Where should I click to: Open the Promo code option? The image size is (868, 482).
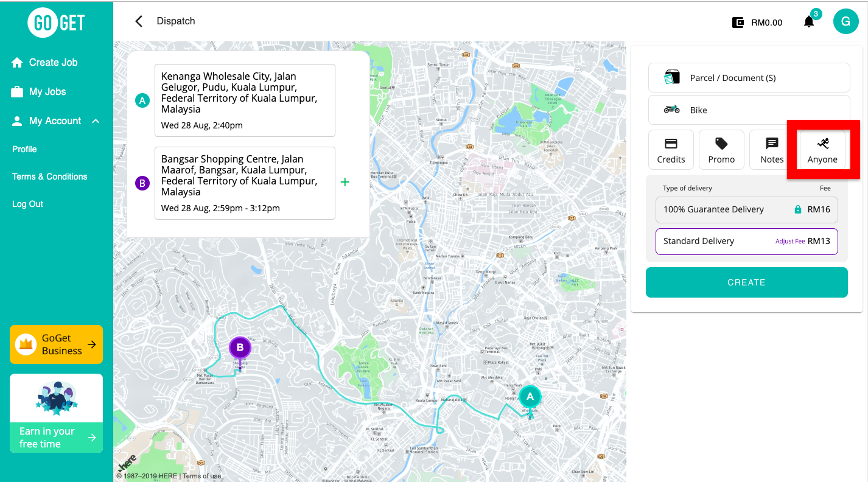click(x=721, y=150)
